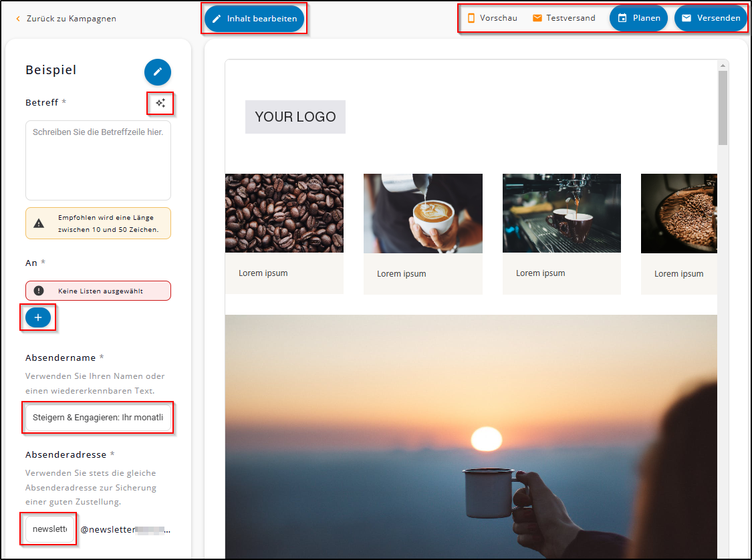Viewport: 752px width, 560px height.
Task: Click the Absenderadresse newsletter input field
Action: pyautogui.click(x=50, y=529)
